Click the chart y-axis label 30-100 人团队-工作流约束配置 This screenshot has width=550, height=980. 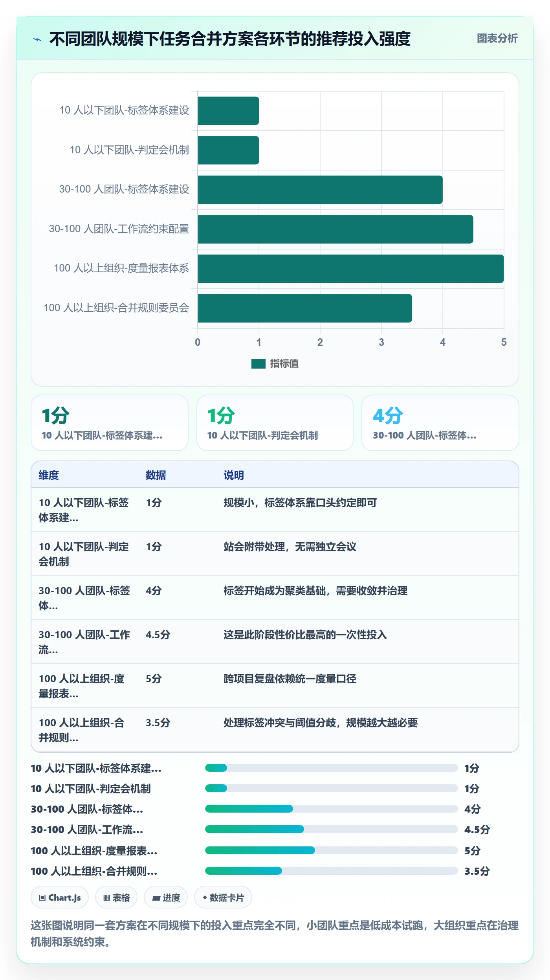(x=119, y=229)
